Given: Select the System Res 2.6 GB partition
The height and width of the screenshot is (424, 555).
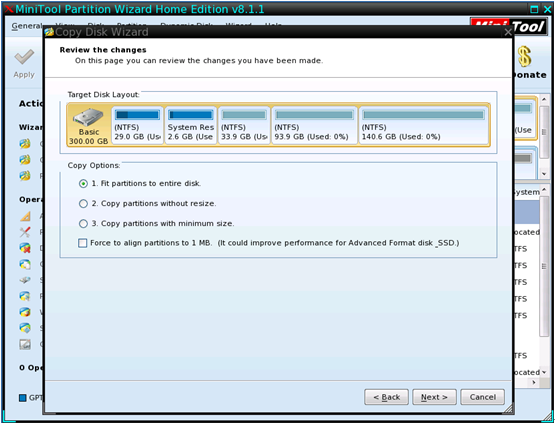Looking at the screenshot, I should click(x=190, y=125).
